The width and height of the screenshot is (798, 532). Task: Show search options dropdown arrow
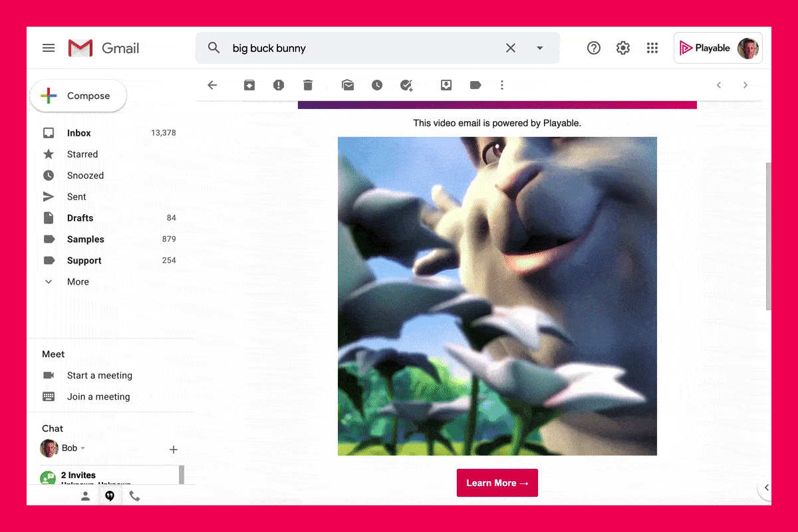point(540,48)
